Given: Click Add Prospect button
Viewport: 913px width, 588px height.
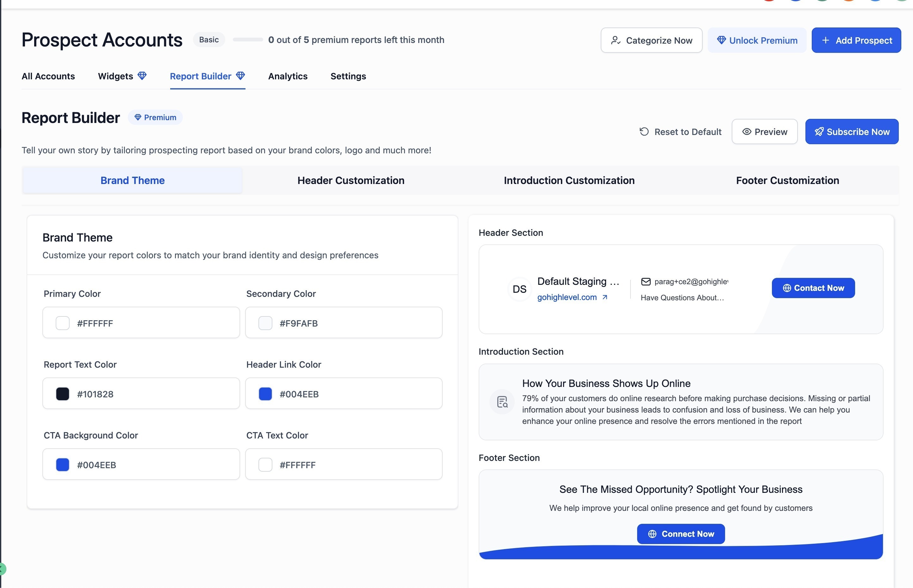Looking at the screenshot, I should tap(856, 40).
